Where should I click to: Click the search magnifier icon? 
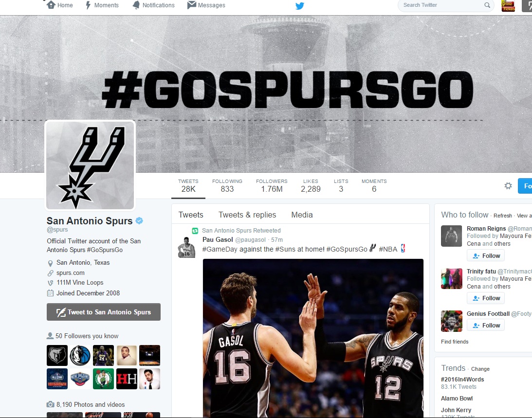(x=487, y=5)
